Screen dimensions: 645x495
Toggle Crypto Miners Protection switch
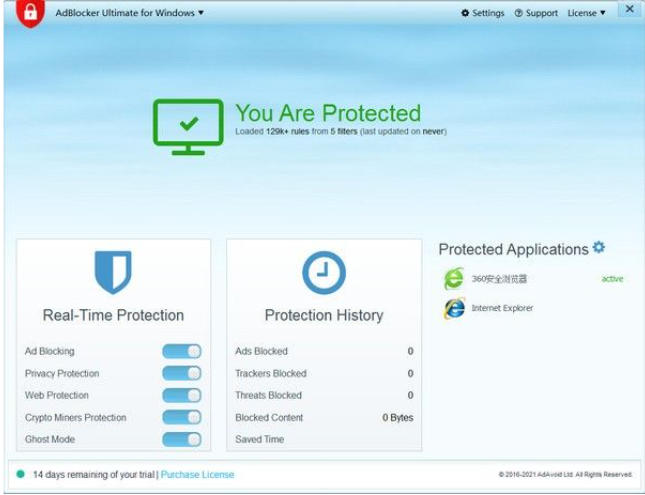click(x=181, y=417)
